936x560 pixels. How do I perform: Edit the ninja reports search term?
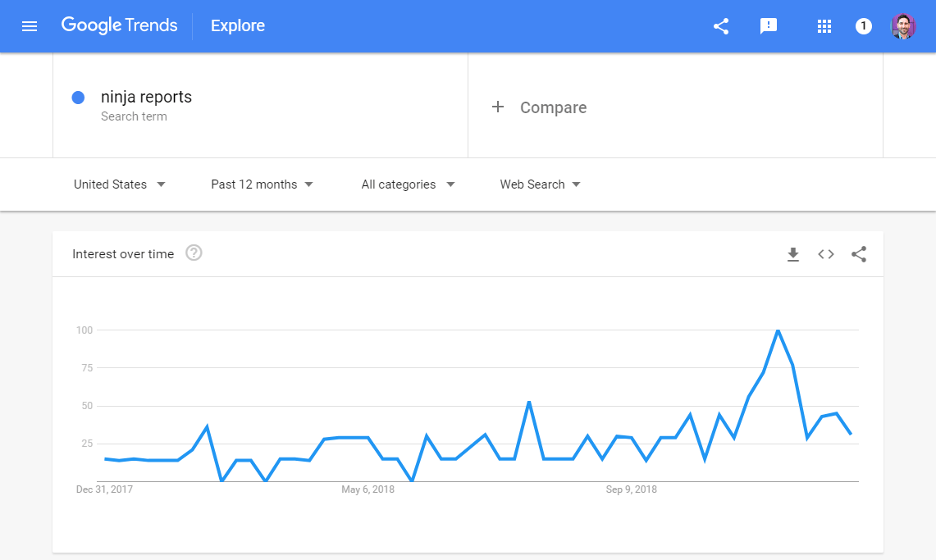coord(146,98)
